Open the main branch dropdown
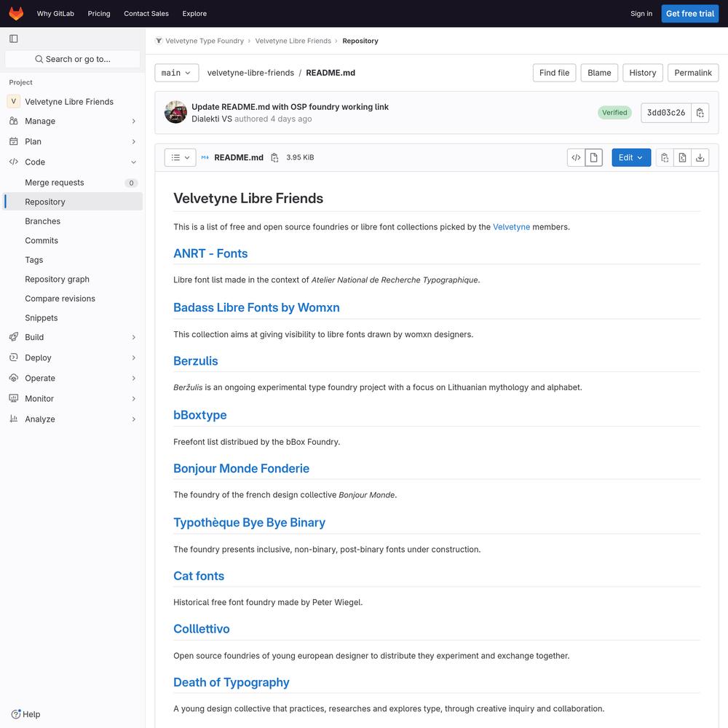 [x=176, y=73]
